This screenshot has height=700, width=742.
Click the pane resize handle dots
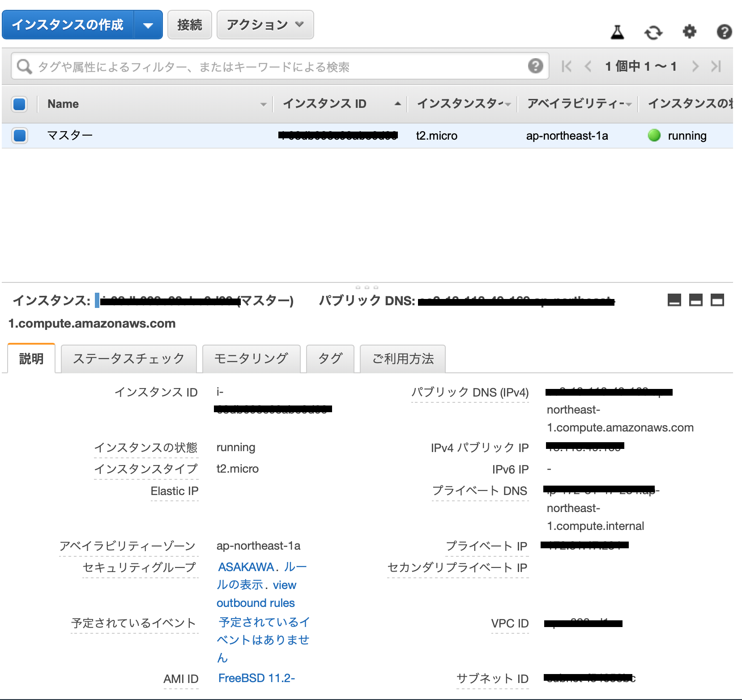[x=367, y=287]
